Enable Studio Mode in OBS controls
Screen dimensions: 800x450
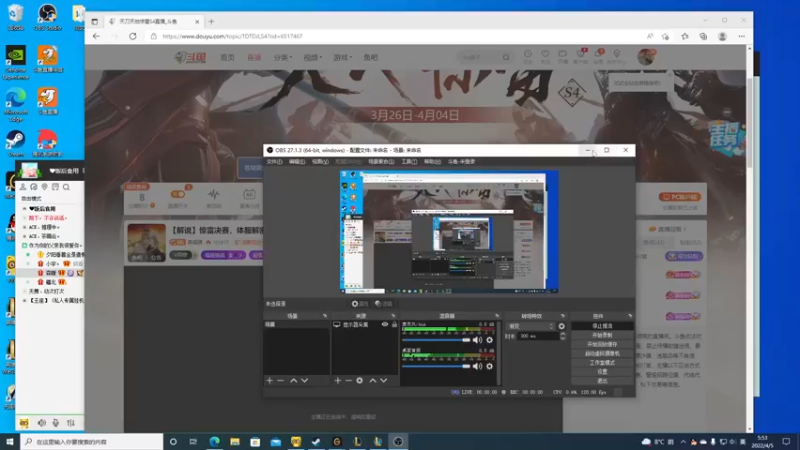tap(602, 363)
